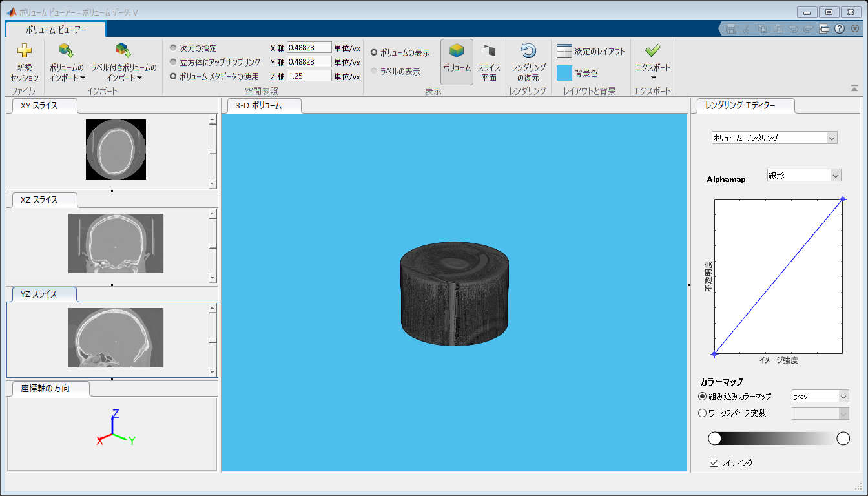Open the ボリュームのインポート import icon
Image resolution: width=868 pixels, height=496 pixels.
pyautogui.click(x=67, y=51)
